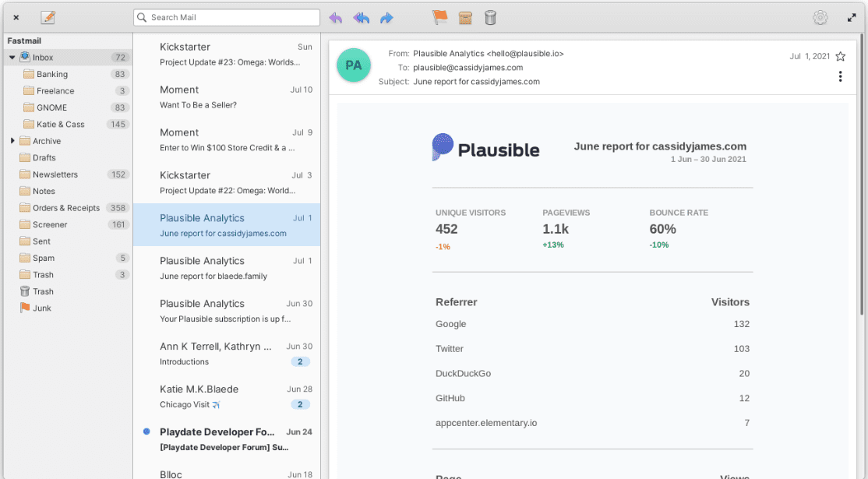
Task: Click the DuckDuckGo referrer row
Action: coord(592,373)
